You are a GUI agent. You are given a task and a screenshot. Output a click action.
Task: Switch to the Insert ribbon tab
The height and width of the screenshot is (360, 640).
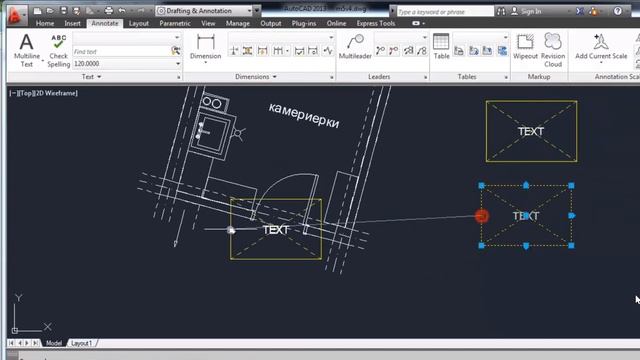[72, 24]
